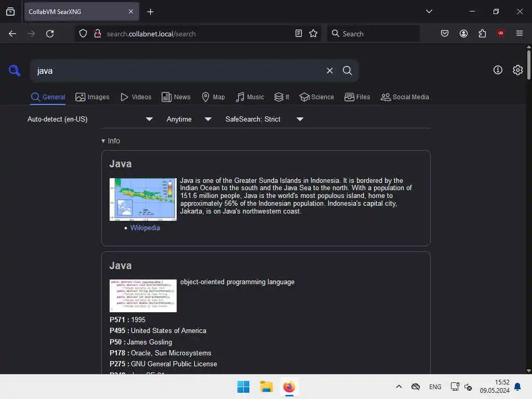
Task: Open the Extensions puzzle icon
Action: click(482, 34)
